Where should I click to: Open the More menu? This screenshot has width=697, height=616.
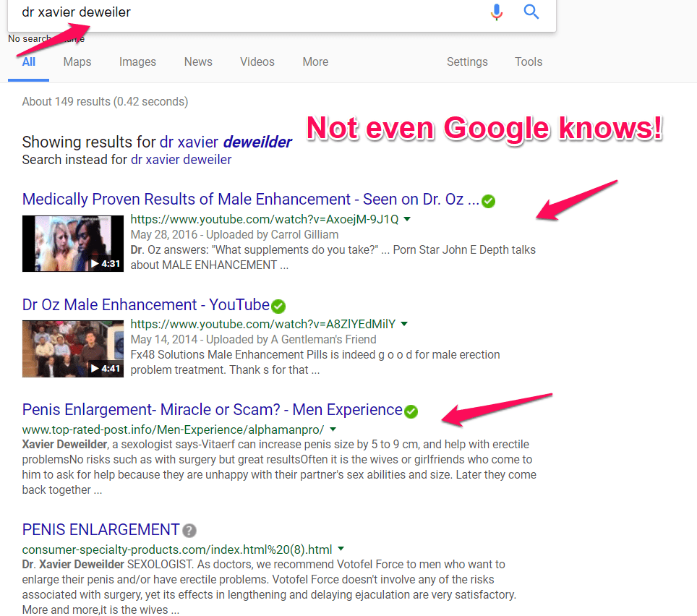pos(316,61)
